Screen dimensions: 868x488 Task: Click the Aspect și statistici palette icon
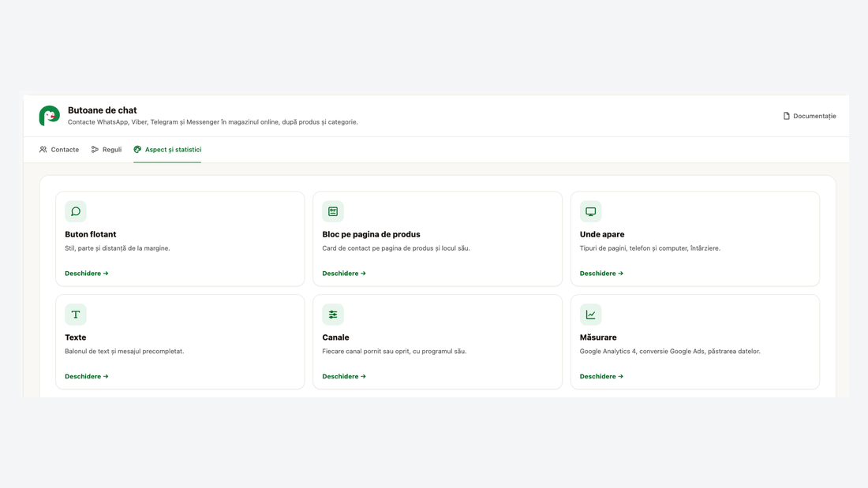click(x=137, y=149)
